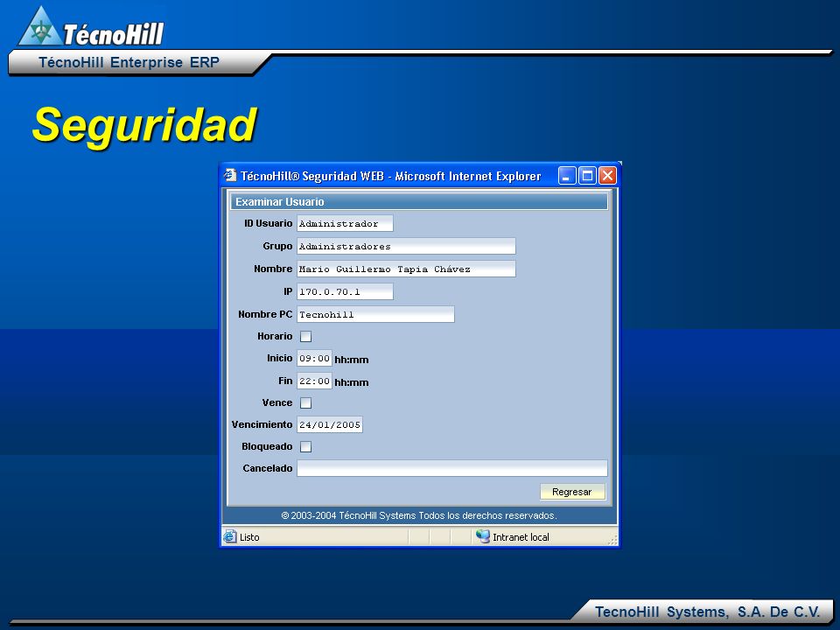The width and height of the screenshot is (840, 630).
Task: Click the Nombre field with Mario Guillermo
Action: point(406,269)
